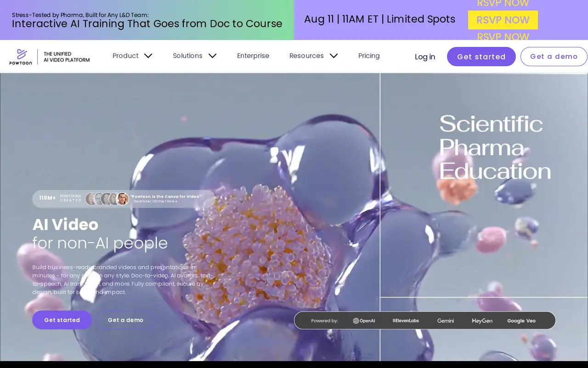This screenshot has height=368, width=588.
Task: Click David Suter's avatar photo
Action: pos(122,199)
